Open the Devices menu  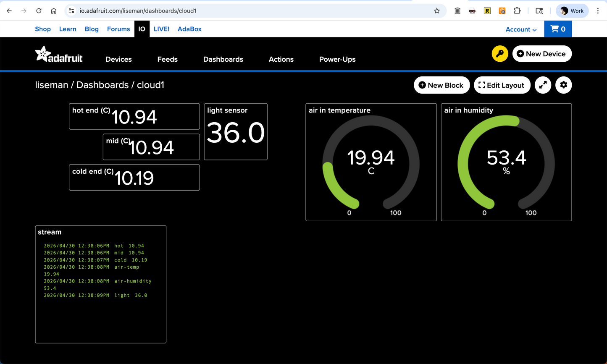[x=118, y=59]
